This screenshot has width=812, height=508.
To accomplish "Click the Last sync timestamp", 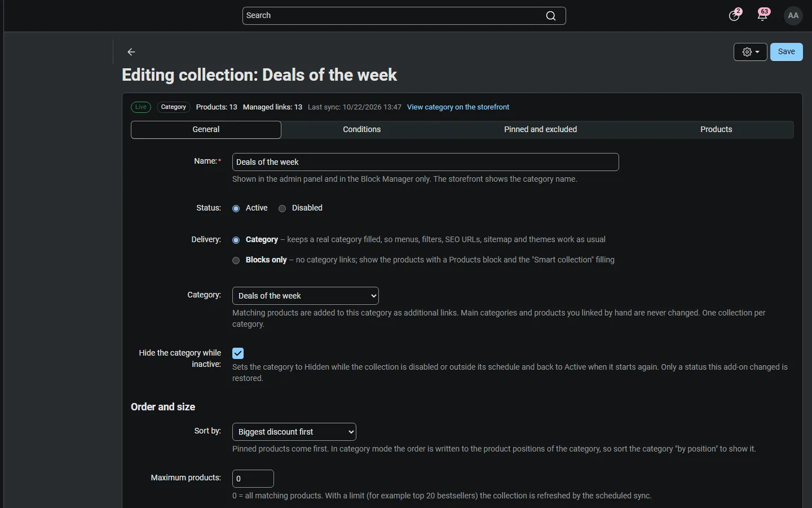I will tap(355, 107).
